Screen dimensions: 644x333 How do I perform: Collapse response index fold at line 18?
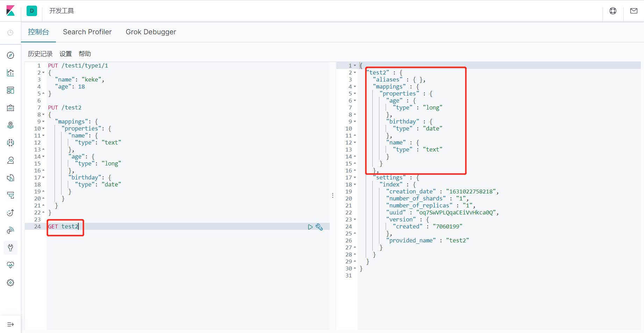355,185
